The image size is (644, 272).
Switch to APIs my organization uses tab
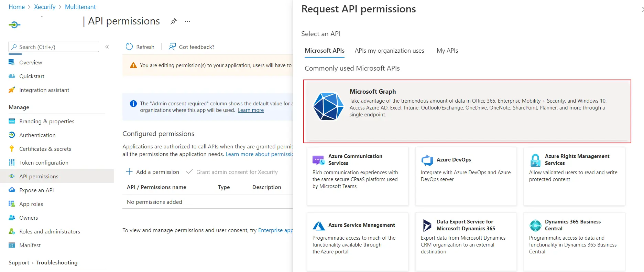click(389, 51)
